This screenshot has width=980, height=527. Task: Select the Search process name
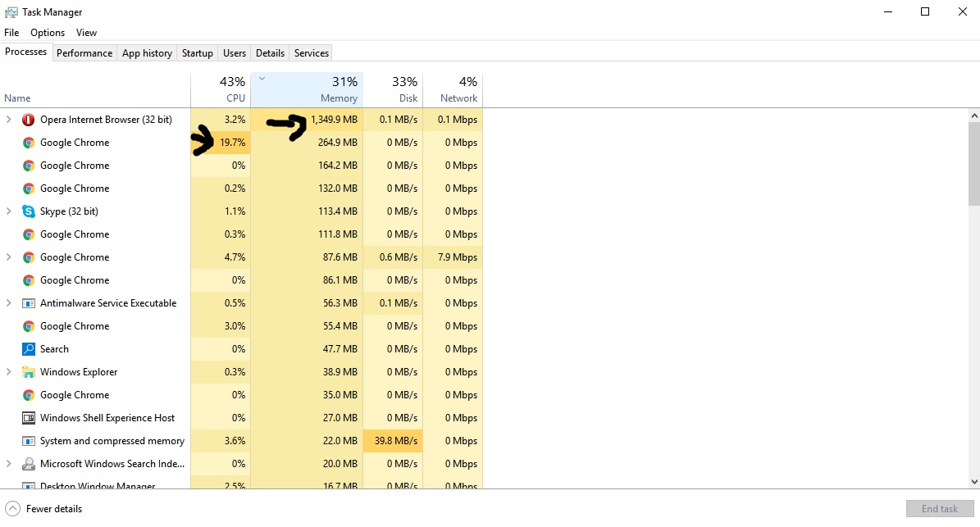tap(54, 349)
